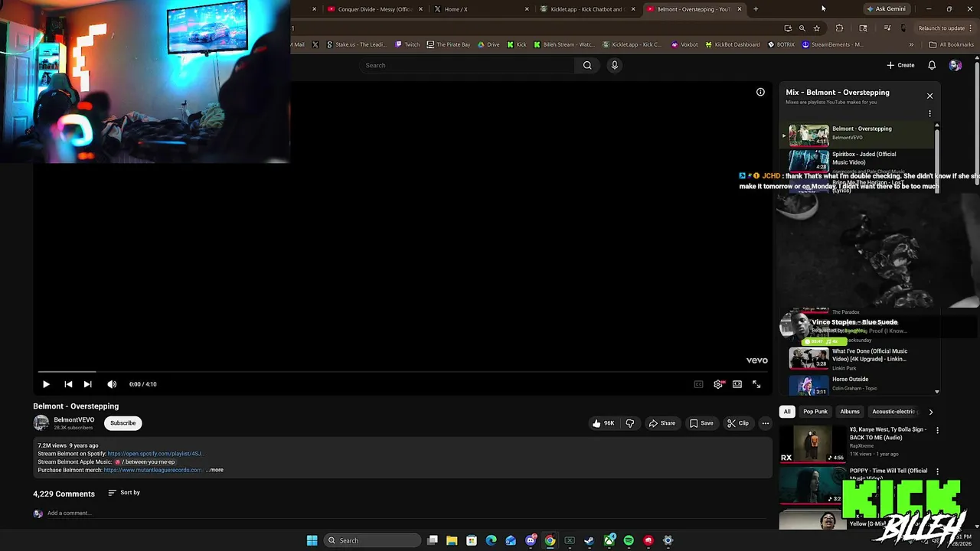980x551 pixels.
Task: Open options for BACK TO ME video
Action: pyautogui.click(x=937, y=430)
